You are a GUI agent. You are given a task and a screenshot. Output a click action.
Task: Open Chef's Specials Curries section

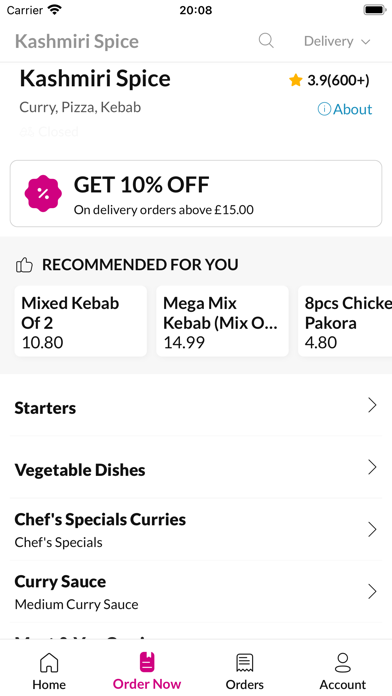point(196,530)
